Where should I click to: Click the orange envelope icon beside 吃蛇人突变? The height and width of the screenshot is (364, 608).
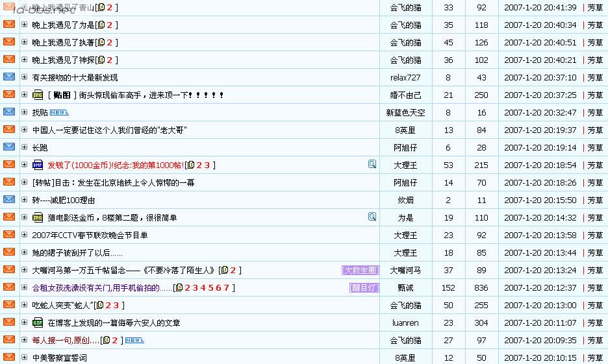pyautogui.click(x=9, y=304)
